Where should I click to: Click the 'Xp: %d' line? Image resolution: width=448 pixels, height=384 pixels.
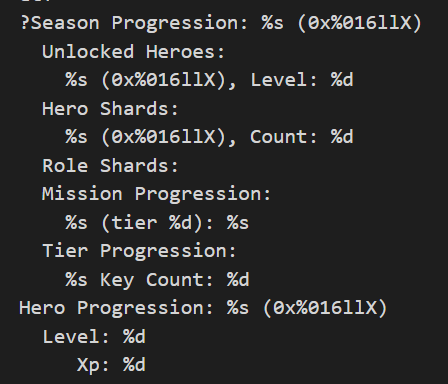(111, 365)
